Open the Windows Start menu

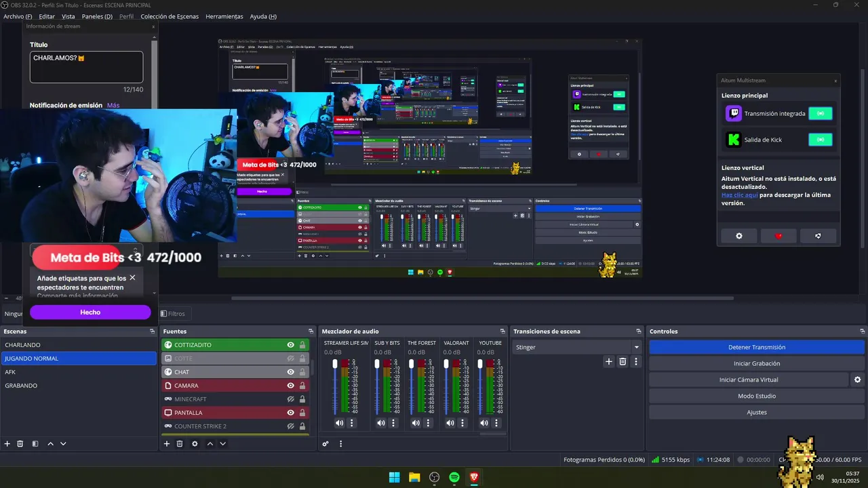pyautogui.click(x=394, y=477)
